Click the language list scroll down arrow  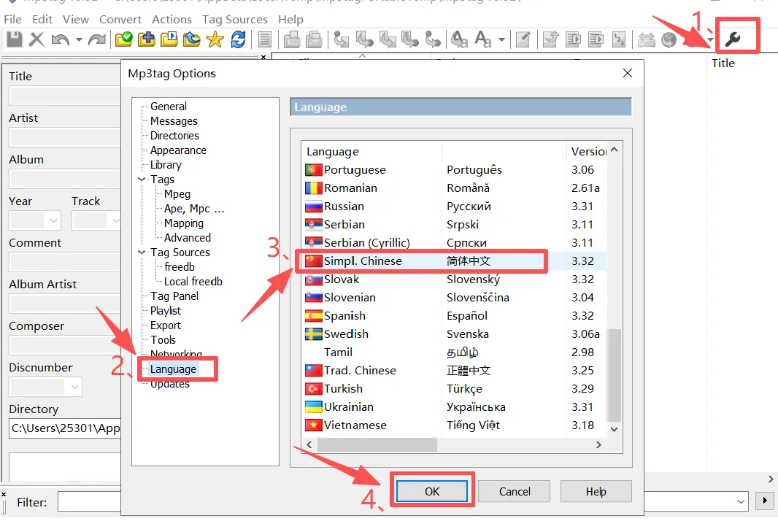pos(615,429)
